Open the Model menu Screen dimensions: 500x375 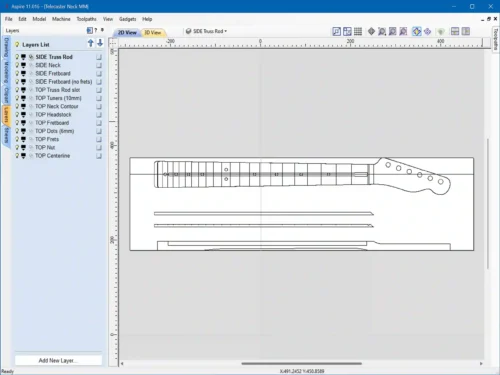point(39,19)
